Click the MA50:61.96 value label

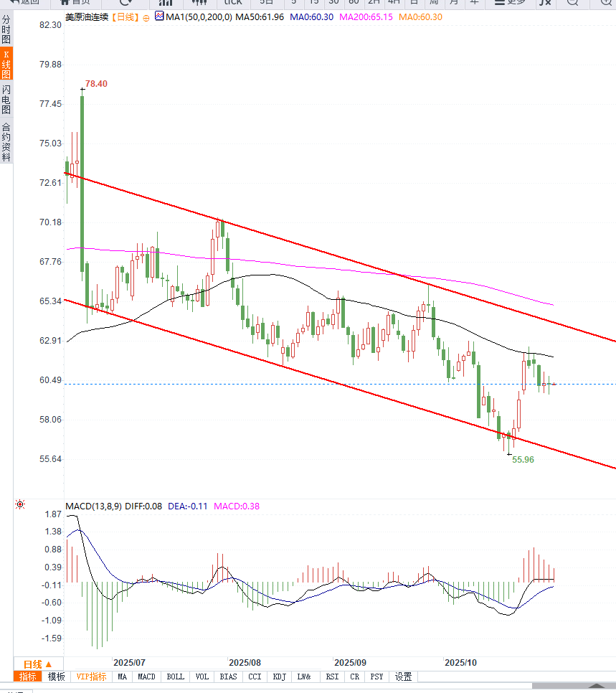pyautogui.click(x=260, y=17)
